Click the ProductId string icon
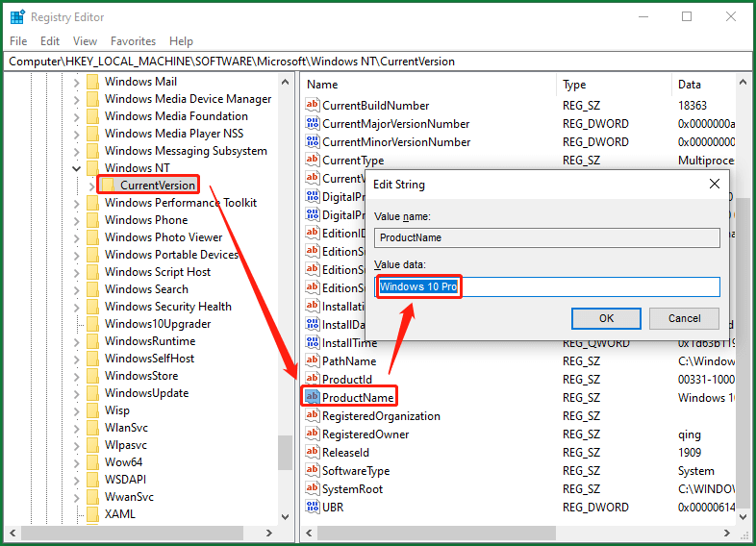756x546 pixels. tap(312, 379)
